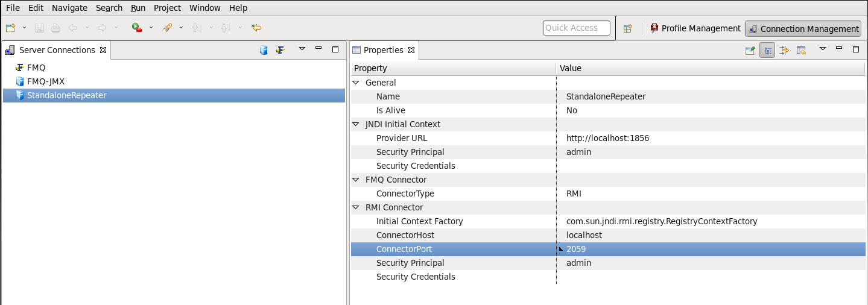Collapse the RMI Connector category
Image resolution: width=868 pixels, height=305 pixels.
click(356, 207)
